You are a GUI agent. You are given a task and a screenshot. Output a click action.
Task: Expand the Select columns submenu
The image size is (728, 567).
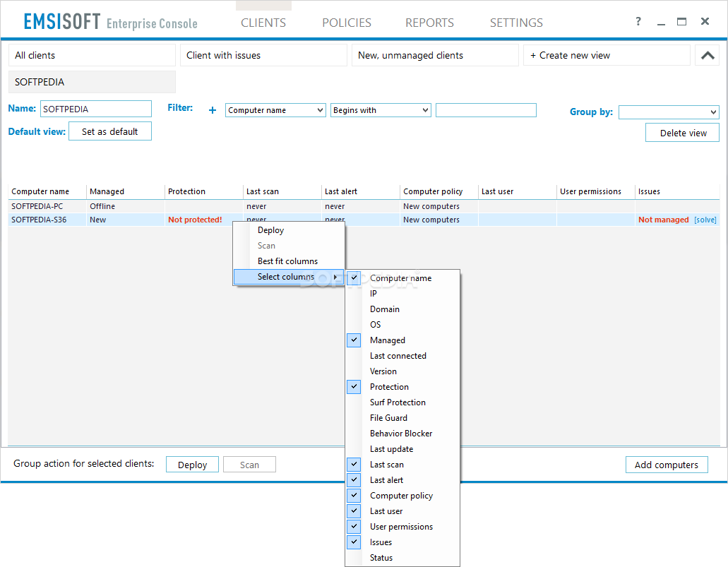(288, 277)
